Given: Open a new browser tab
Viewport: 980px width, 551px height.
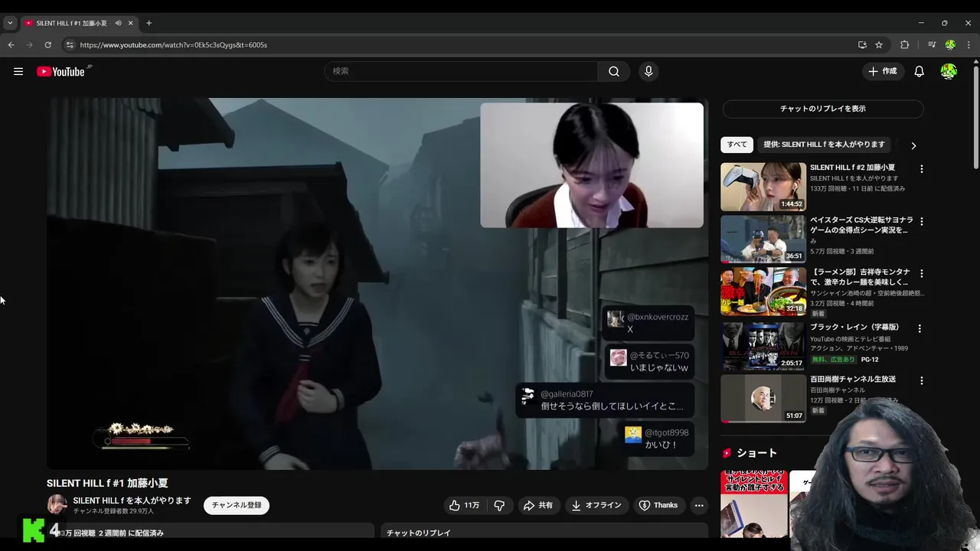Looking at the screenshot, I should 149,23.
